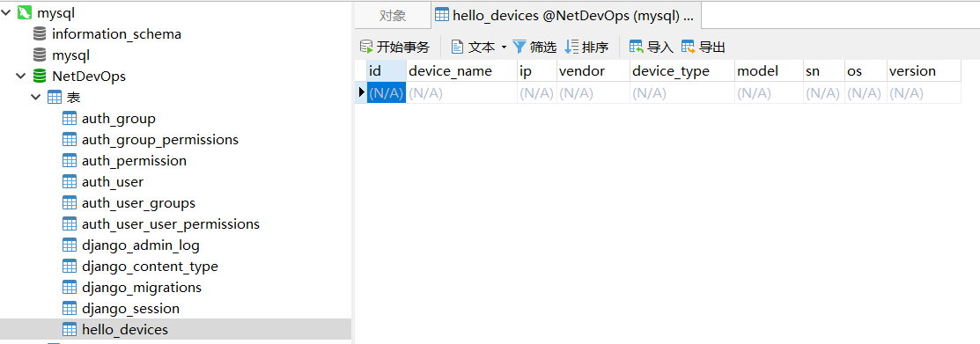Select the auth_group_permissions table name

click(x=160, y=140)
